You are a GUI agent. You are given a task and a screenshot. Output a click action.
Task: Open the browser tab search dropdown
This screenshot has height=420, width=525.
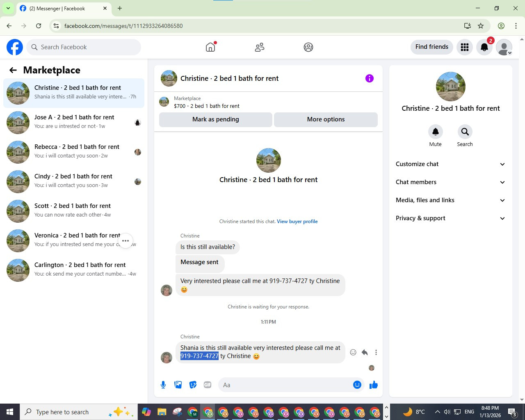pyautogui.click(x=8, y=8)
